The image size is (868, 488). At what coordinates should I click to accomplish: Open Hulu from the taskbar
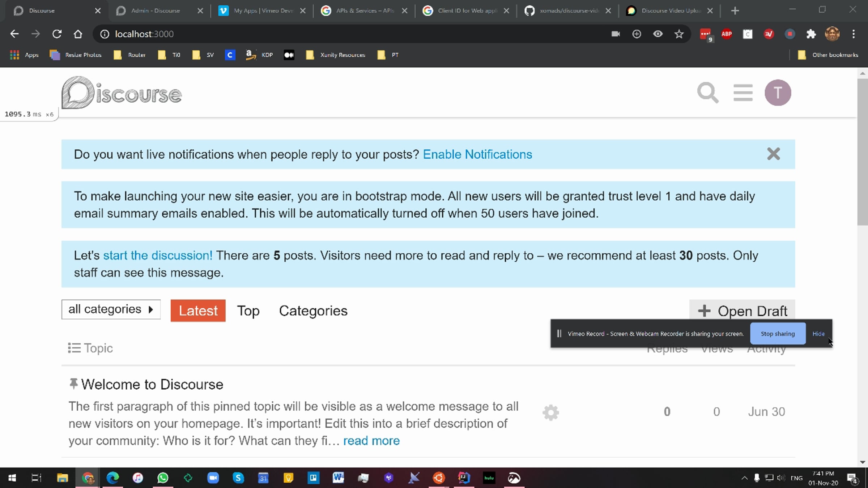[489, 478]
